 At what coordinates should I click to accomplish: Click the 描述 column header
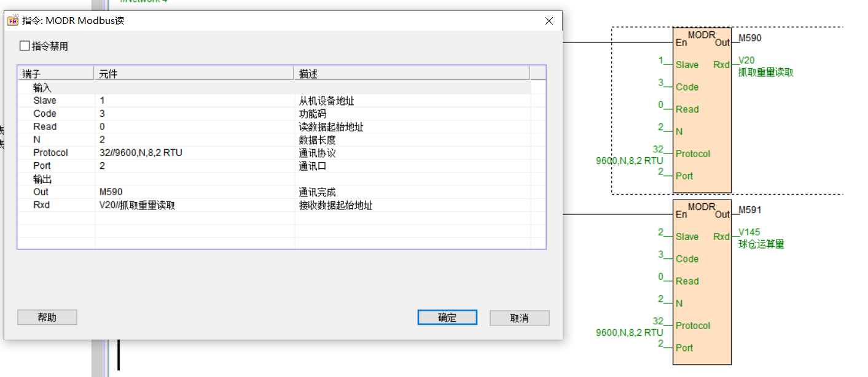[412, 74]
